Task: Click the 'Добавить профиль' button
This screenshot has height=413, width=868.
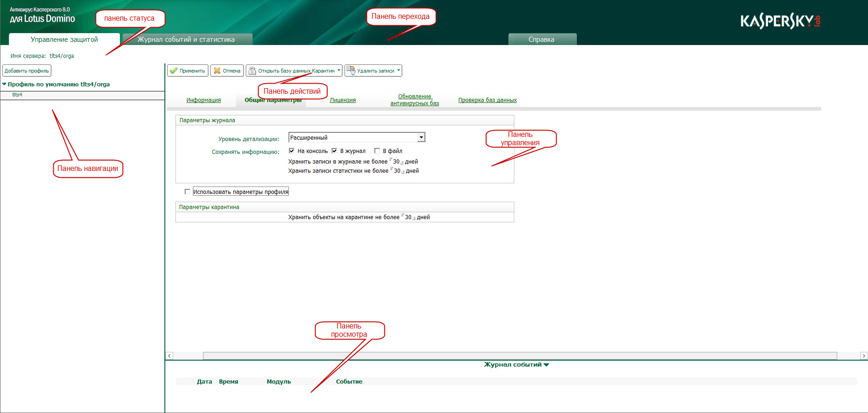Action: click(x=27, y=71)
